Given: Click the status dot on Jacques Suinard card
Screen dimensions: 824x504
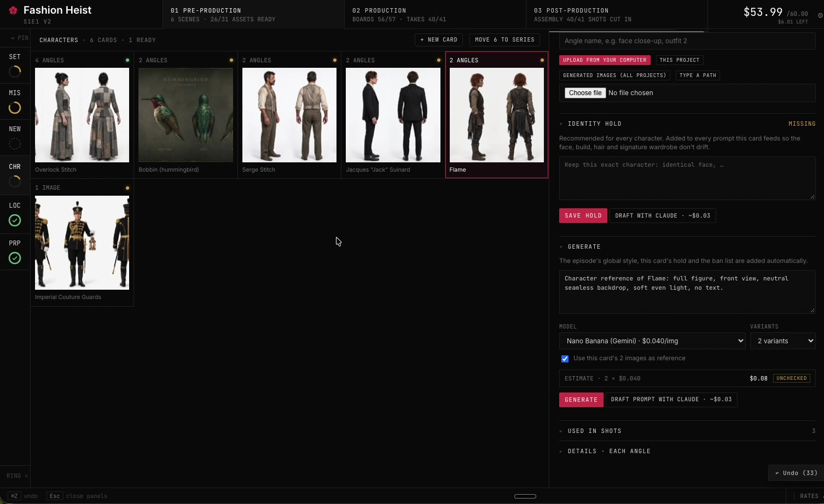Looking at the screenshot, I should (x=439, y=60).
